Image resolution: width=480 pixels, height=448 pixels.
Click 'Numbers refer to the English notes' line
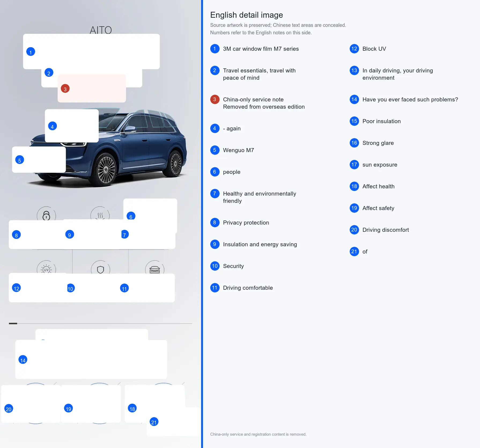tap(261, 33)
